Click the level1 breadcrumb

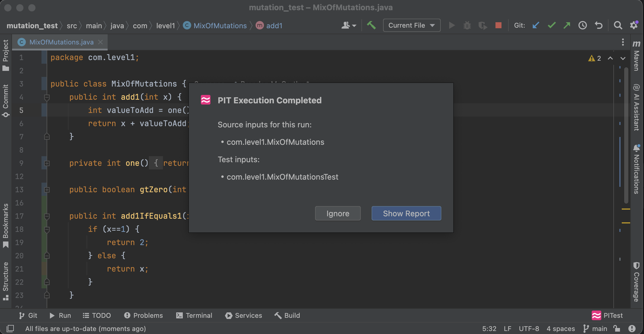click(x=165, y=26)
